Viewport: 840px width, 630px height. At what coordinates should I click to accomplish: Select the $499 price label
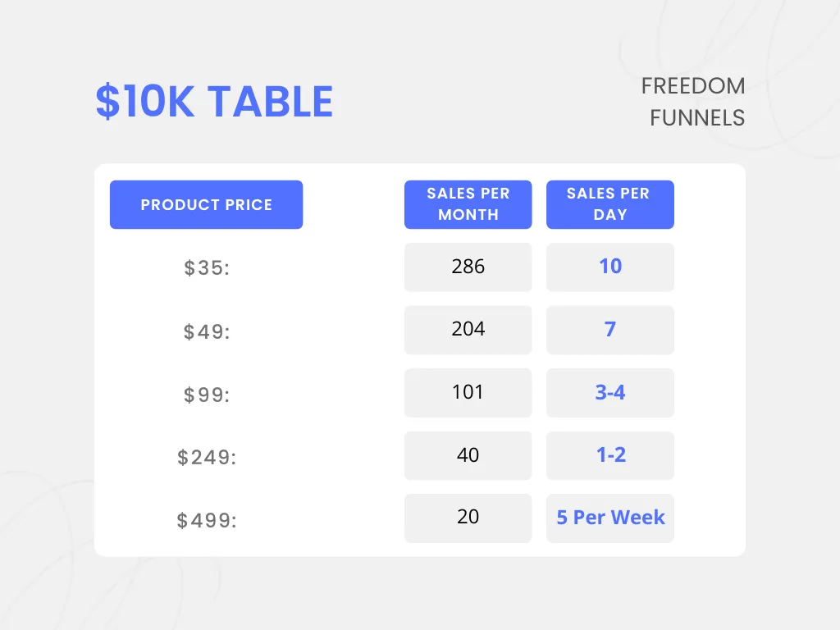(x=207, y=520)
